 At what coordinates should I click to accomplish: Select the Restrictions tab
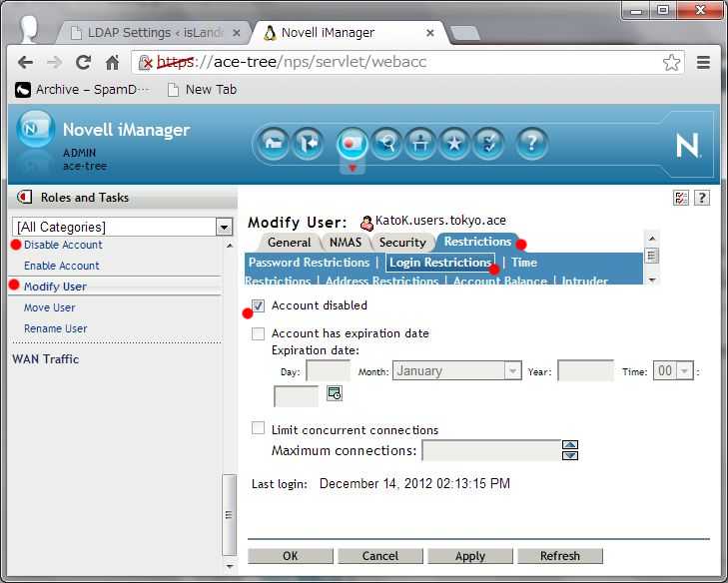pos(477,242)
